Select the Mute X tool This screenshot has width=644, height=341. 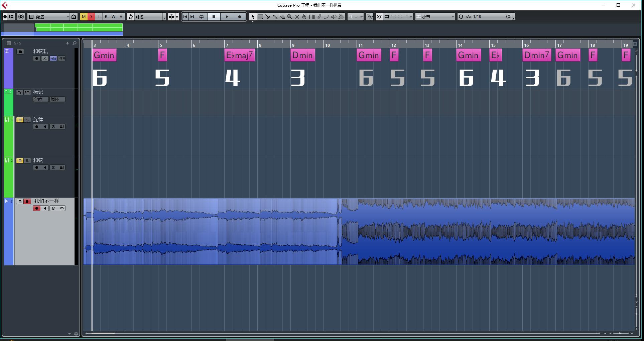tap(297, 16)
